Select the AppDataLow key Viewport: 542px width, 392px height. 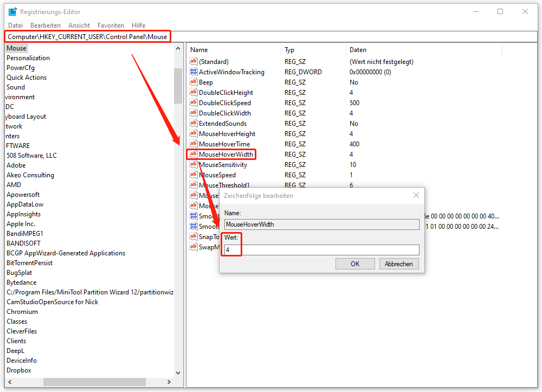[25, 204]
